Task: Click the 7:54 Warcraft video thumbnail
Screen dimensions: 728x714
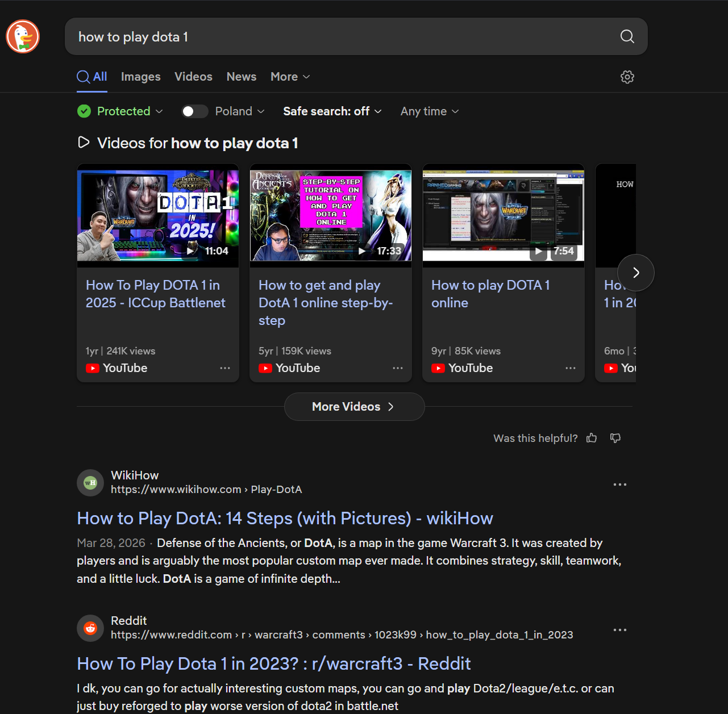Action: pos(504,216)
